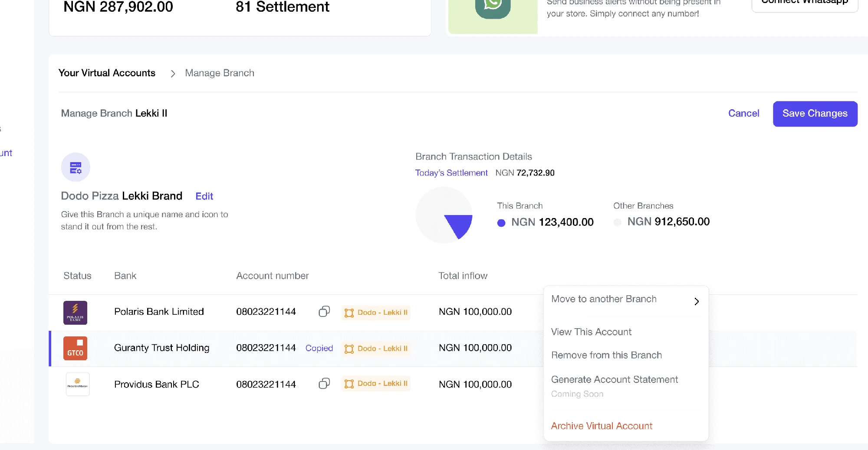Click This Branch blue legend dot
This screenshot has width=868, height=450.
[x=501, y=223]
